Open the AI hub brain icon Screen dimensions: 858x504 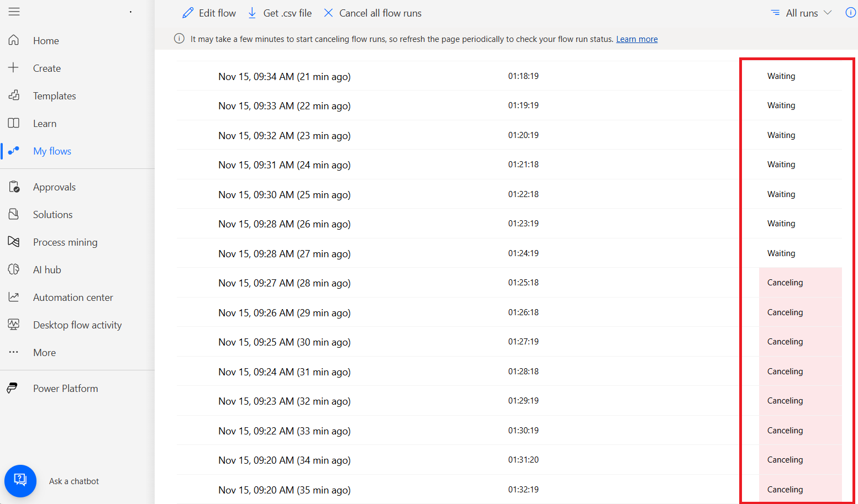click(14, 269)
